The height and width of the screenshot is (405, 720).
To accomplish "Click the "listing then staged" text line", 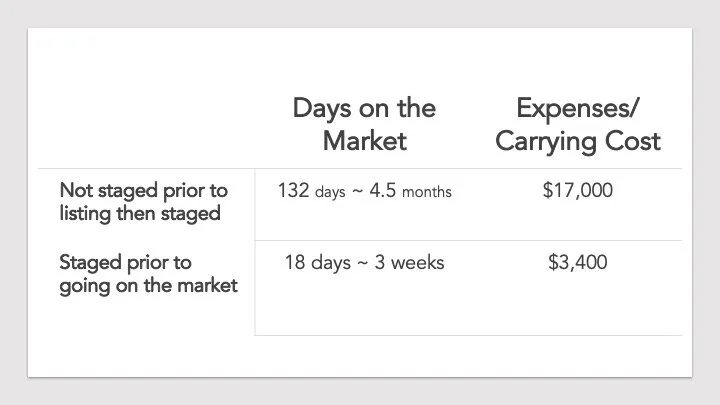I will click(140, 214).
